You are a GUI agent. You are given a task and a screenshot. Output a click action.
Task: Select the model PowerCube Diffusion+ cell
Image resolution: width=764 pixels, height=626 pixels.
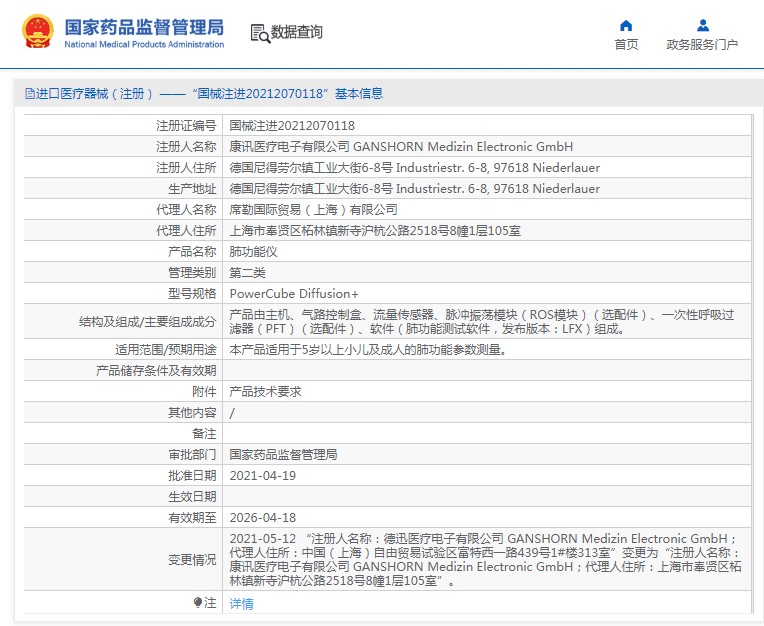tap(293, 293)
